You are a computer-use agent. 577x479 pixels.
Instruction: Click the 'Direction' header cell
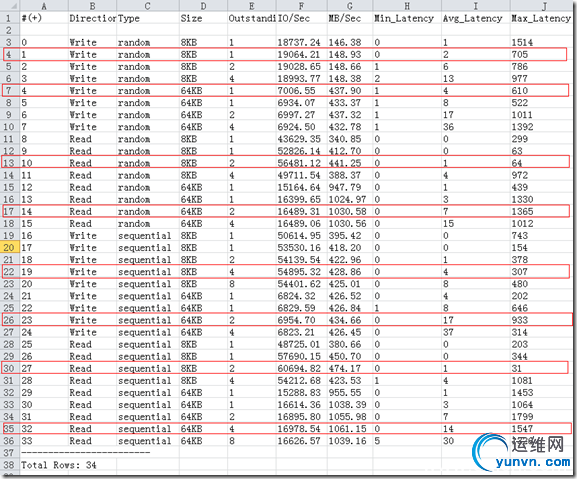[x=92, y=18]
